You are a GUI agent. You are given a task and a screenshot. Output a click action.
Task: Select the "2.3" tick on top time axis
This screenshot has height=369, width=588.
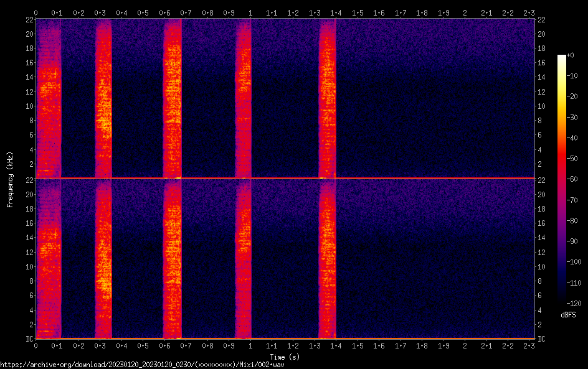529,12
